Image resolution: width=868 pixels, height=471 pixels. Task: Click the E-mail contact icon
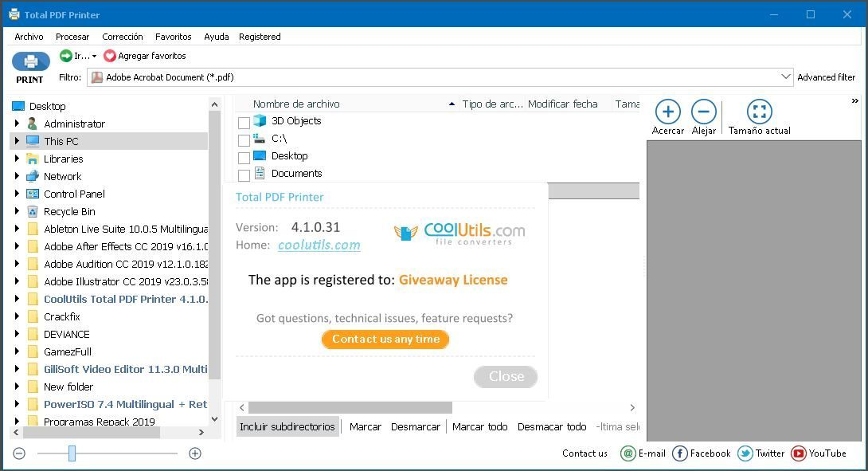(628, 453)
